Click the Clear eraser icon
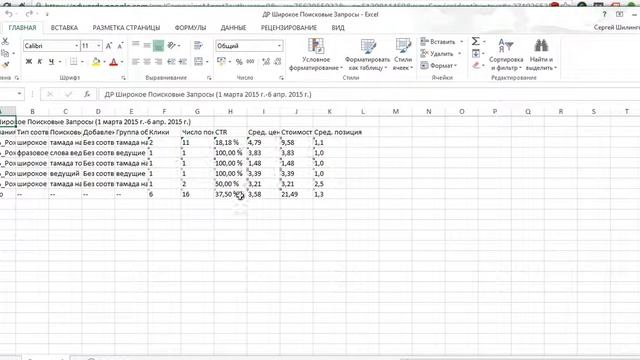Viewport: 640px width, 360px height. coord(476,65)
